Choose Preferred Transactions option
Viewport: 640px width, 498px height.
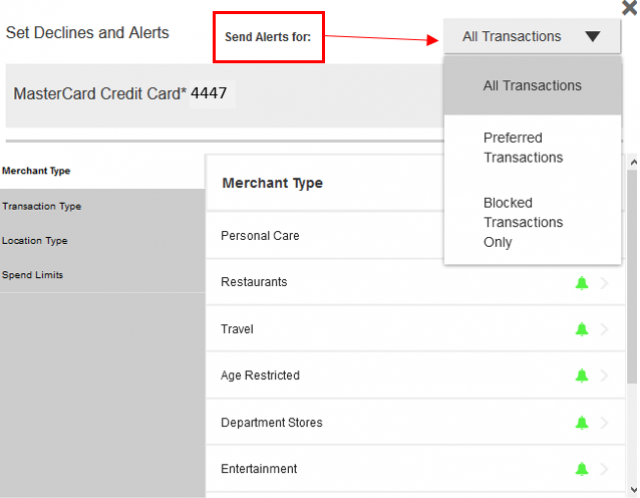[532, 147]
